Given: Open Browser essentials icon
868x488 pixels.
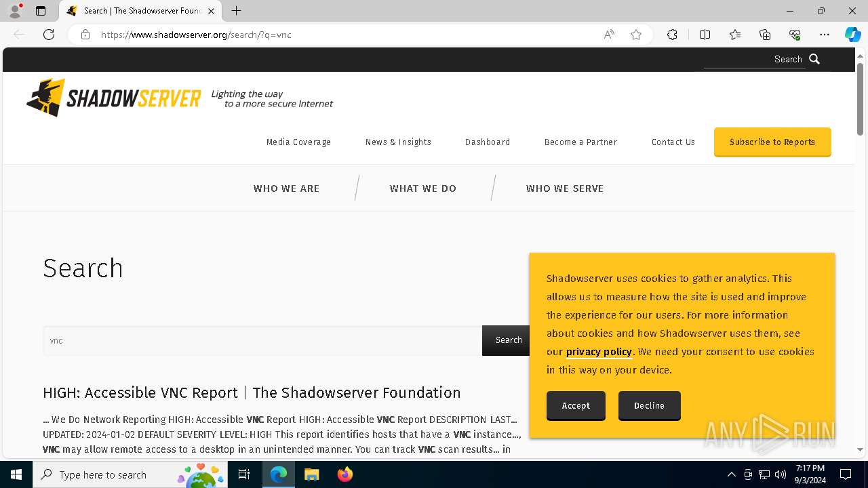Looking at the screenshot, I should 795,35.
